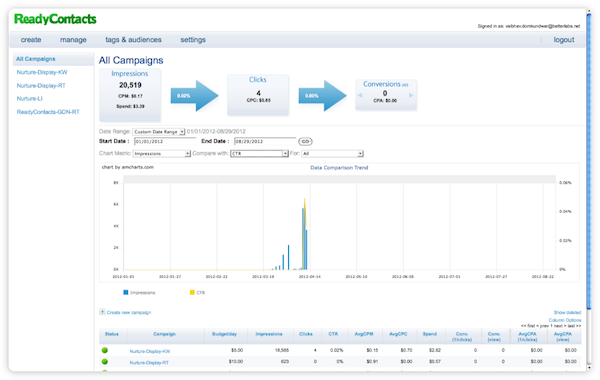Click next arrow in Conversions card
This screenshot has height=380, width=600.
(411, 95)
